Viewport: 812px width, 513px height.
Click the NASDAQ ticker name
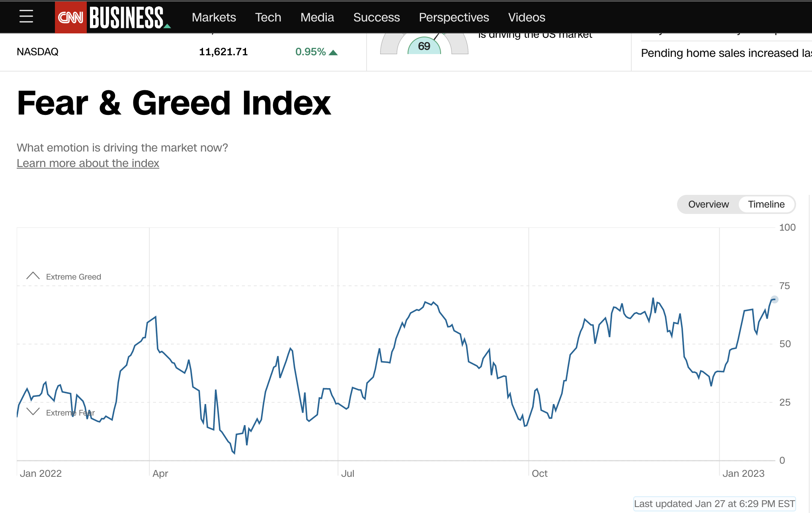(x=37, y=52)
